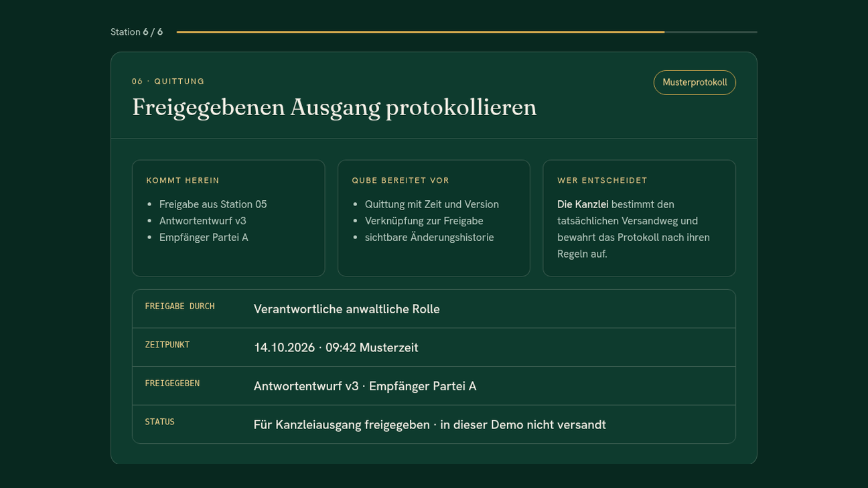Click the 'FREIGEGEBEN' row label
868x488 pixels.
[172, 384]
